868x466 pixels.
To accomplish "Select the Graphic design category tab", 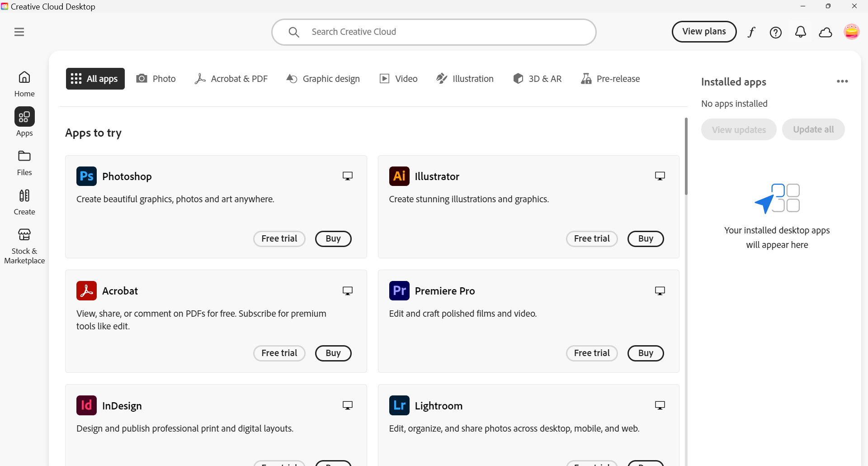I will 323,79.
